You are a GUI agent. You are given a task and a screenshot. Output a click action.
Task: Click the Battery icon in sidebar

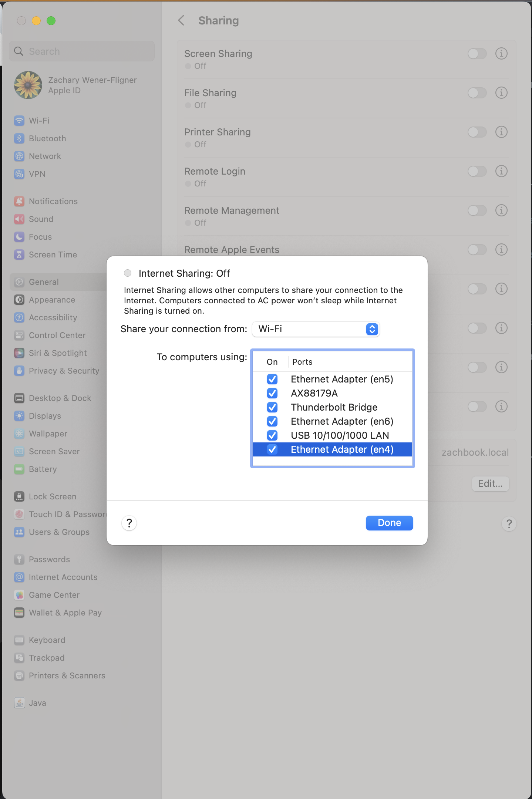[19, 469]
